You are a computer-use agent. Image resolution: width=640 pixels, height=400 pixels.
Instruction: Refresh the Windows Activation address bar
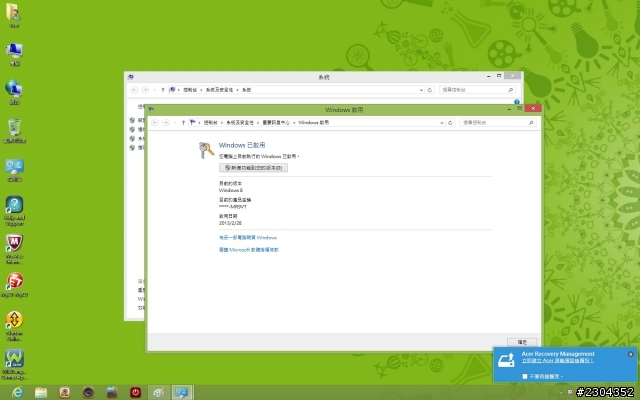[x=450, y=122]
